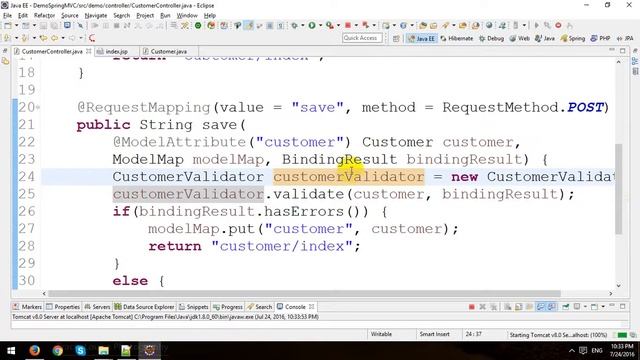
Task: Switch to Customer.java editor tab
Action: pos(168,51)
